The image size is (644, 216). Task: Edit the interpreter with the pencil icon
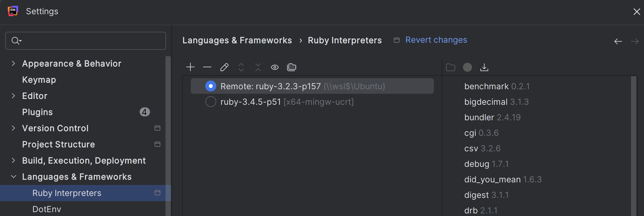tap(224, 67)
